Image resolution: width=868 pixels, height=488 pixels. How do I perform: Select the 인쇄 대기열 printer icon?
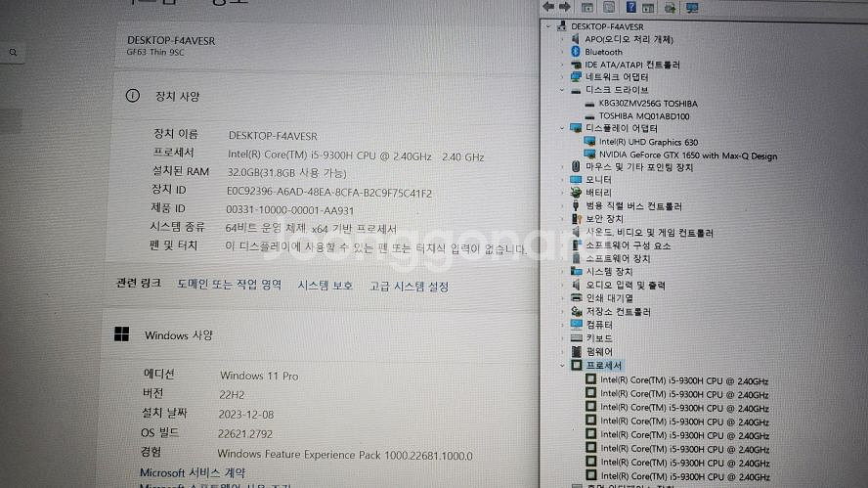[x=577, y=297]
